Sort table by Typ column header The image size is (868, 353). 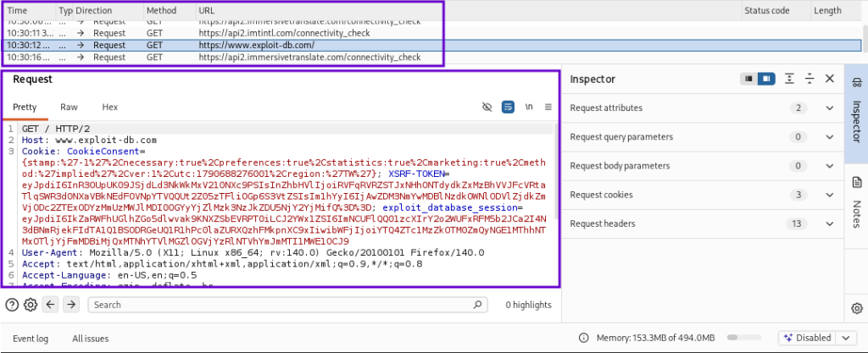click(65, 10)
